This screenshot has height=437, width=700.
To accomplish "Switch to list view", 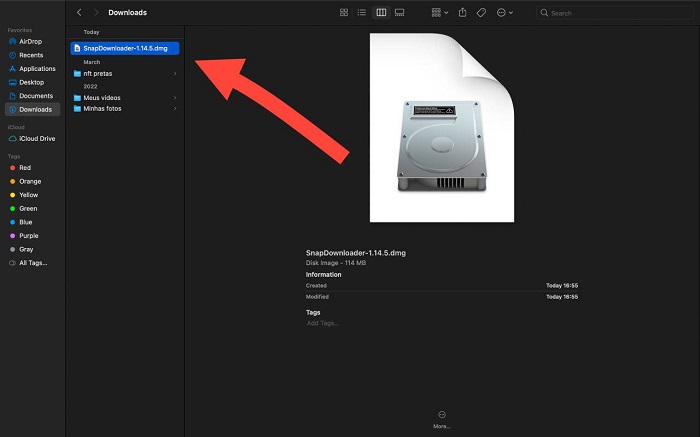I will click(x=362, y=12).
